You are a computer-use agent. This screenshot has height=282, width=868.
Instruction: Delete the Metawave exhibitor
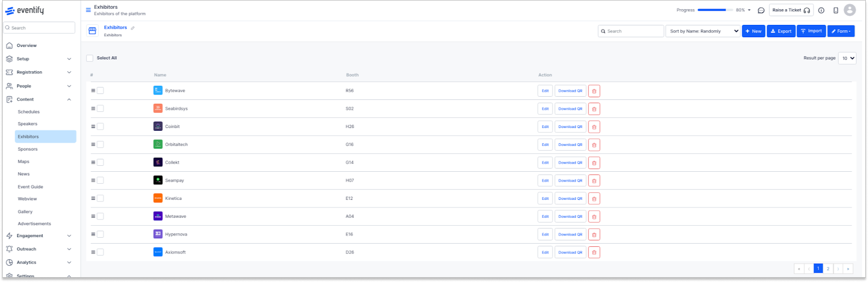pos(594,217)
